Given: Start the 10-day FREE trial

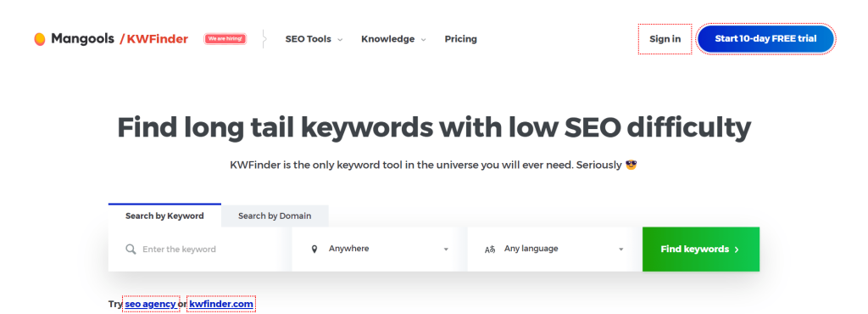Looking at the screenshot, I should pos(765,39).
